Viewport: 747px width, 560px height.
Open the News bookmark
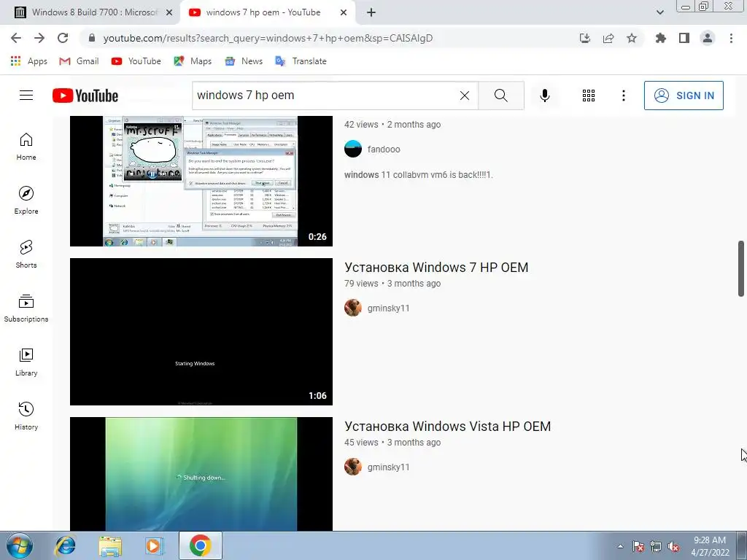244,61
